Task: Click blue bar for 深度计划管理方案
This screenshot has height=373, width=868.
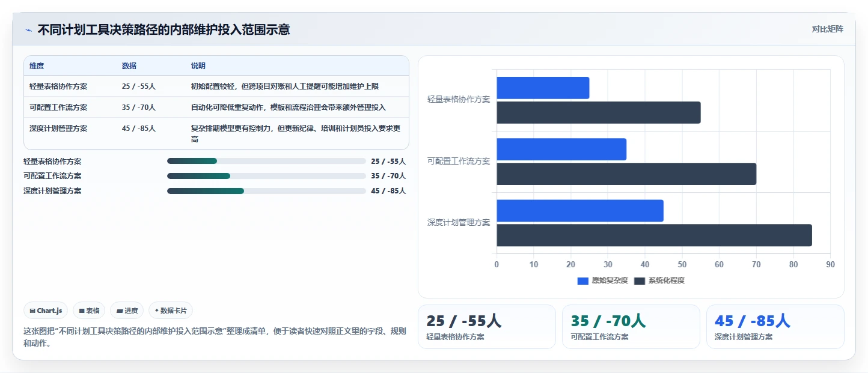Action: tap(580, 210)
